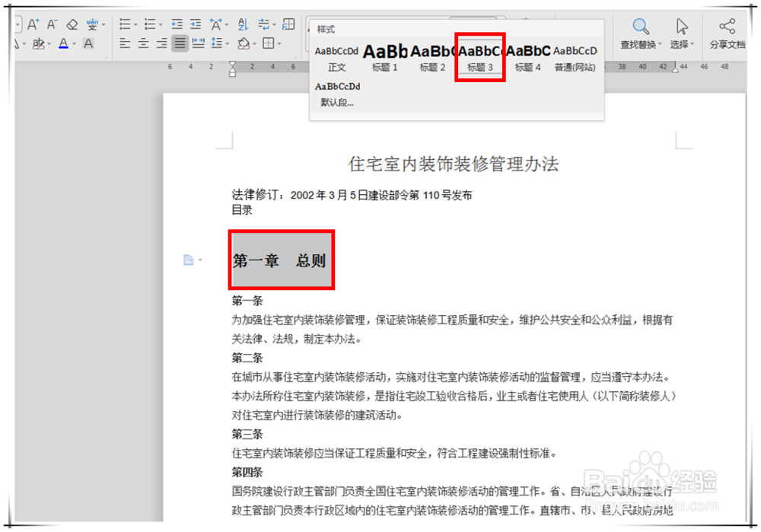Apply the 标题3 heading style
761x532 pixels.
(x=479, y=55)
